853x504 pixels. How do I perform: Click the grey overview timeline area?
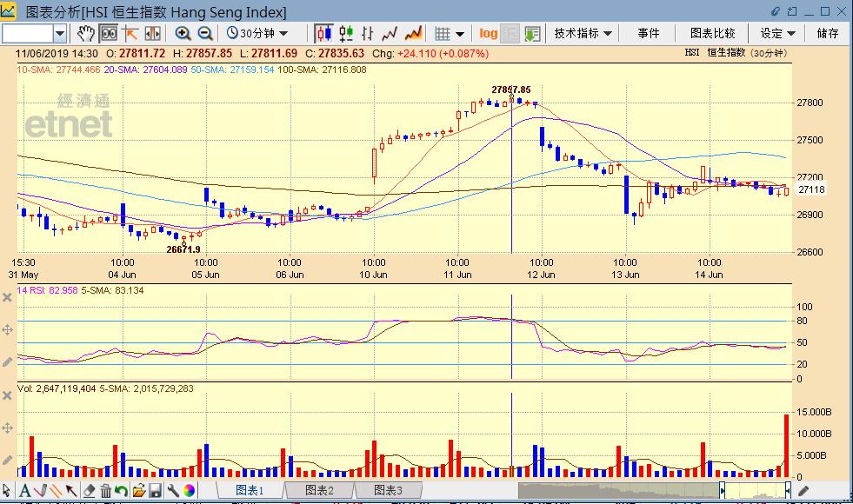click(618, 491)
